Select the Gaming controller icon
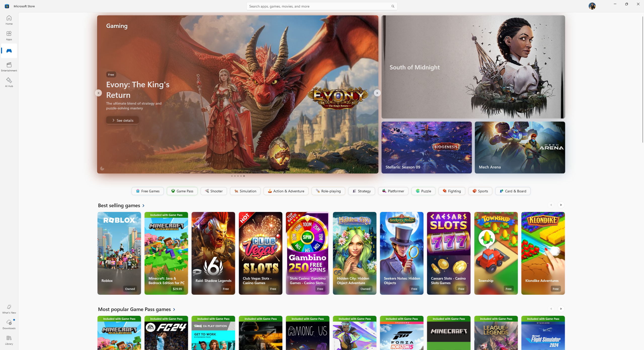This screenshot has height=350, width=644. [x=9, y=51]
